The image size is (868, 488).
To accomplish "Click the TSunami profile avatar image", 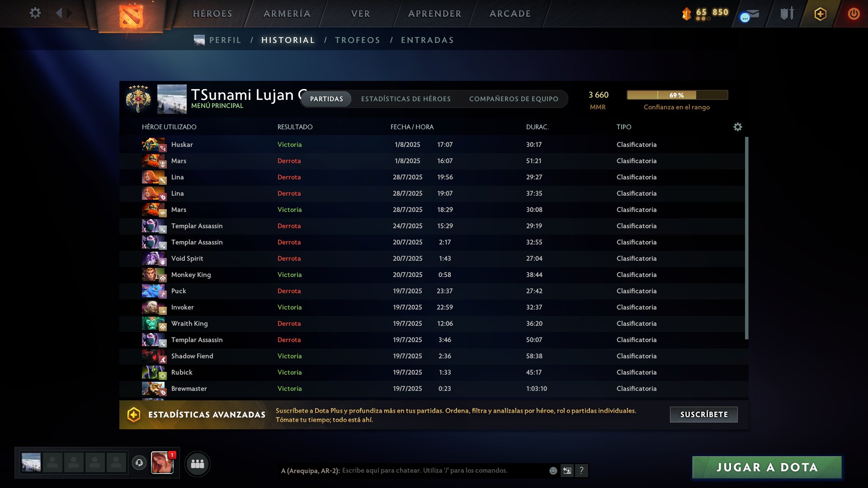I will pyautogui.click(x=172, y=99).
